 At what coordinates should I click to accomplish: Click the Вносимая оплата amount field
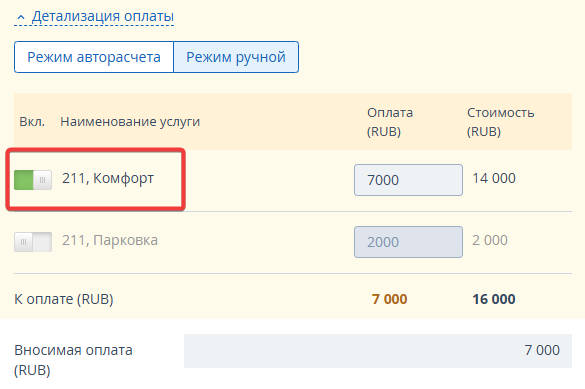378,351
